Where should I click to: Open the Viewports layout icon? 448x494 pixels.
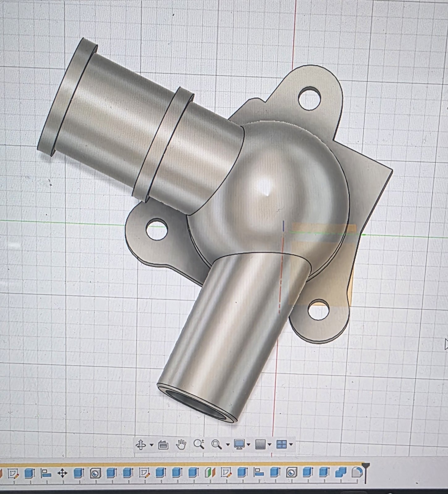coord(281,445)
